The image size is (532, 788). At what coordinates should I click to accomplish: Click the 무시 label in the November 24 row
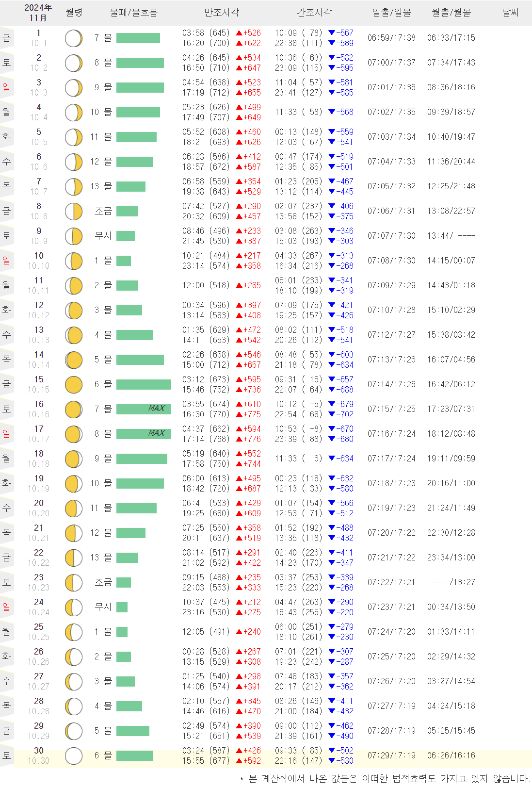(103, 607)
